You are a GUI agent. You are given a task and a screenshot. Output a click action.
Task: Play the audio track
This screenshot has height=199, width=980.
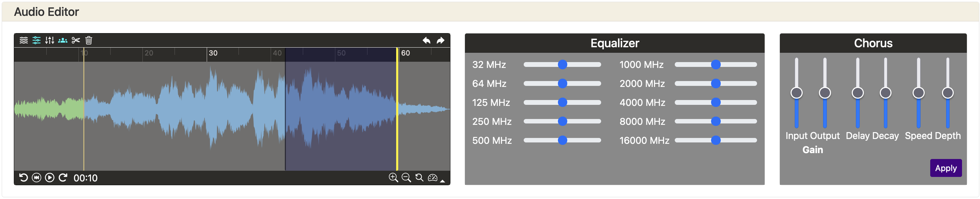(x=49, y=178)
